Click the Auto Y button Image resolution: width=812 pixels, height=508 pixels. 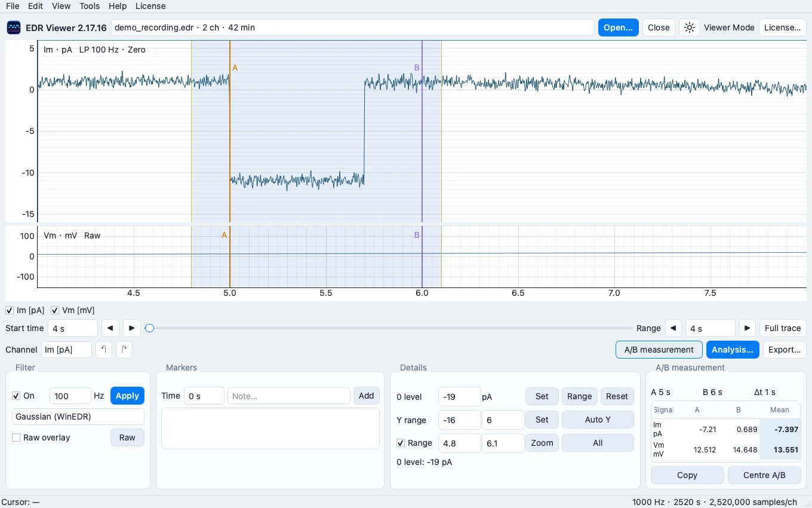click(598, 420)
